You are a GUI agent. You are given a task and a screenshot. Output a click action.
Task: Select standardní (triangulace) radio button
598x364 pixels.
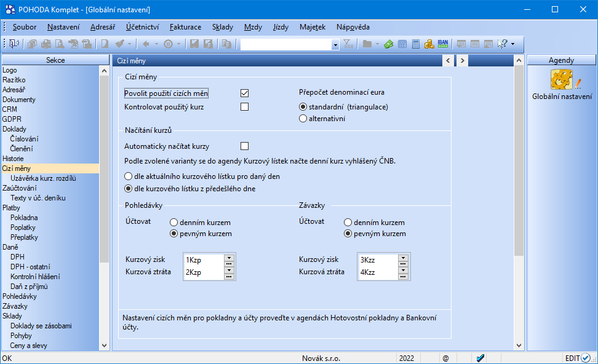point(303,107)
